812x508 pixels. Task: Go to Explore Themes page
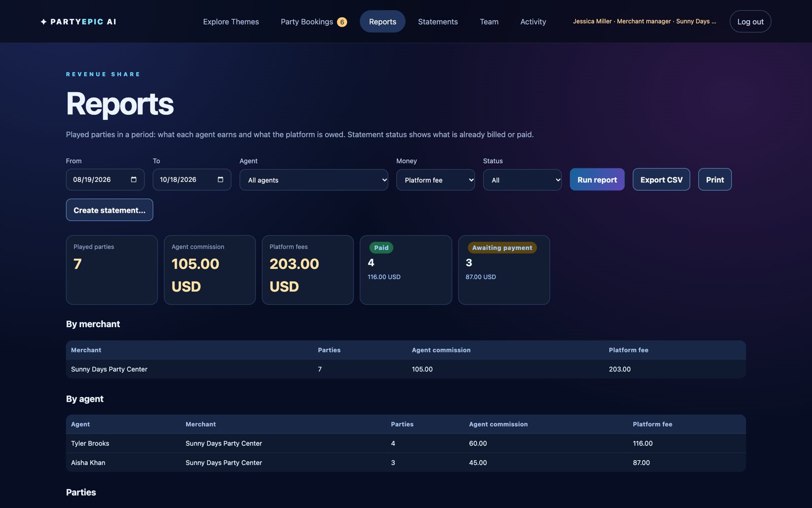tap(231, 22)
